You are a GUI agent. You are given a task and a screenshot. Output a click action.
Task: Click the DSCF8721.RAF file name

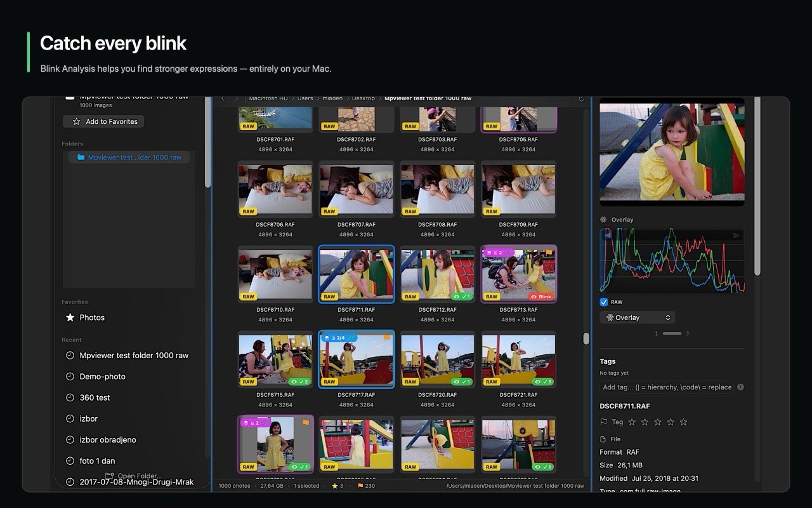pos(519,394)
